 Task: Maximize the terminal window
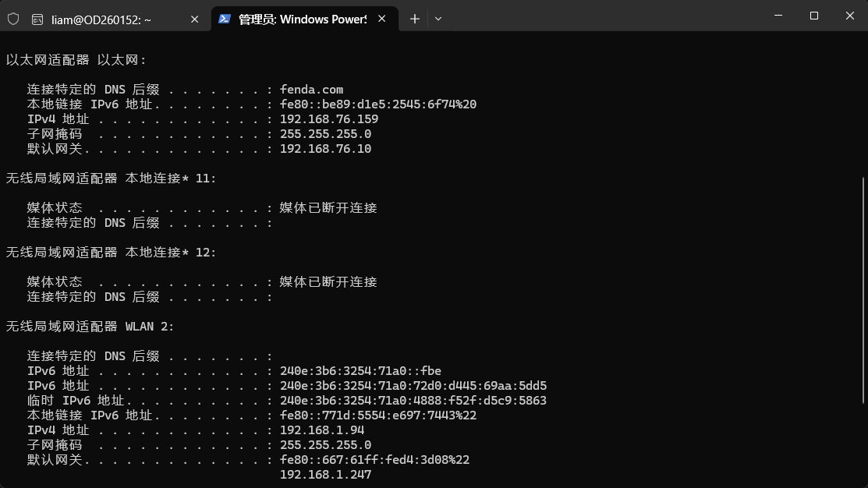[x=813, y=16]
